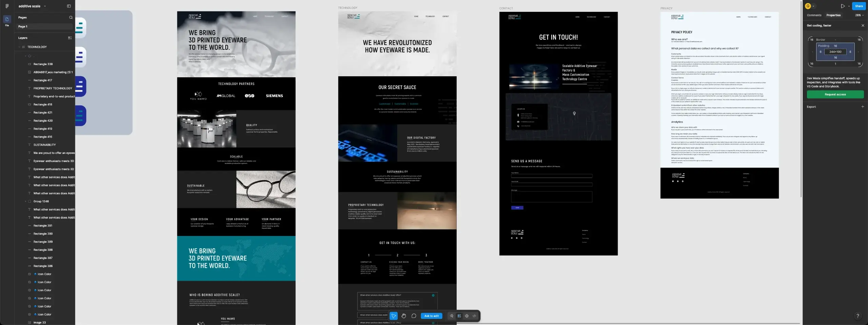Click the Message field on Contact page

pyautogui.click(x=552, y=197)
